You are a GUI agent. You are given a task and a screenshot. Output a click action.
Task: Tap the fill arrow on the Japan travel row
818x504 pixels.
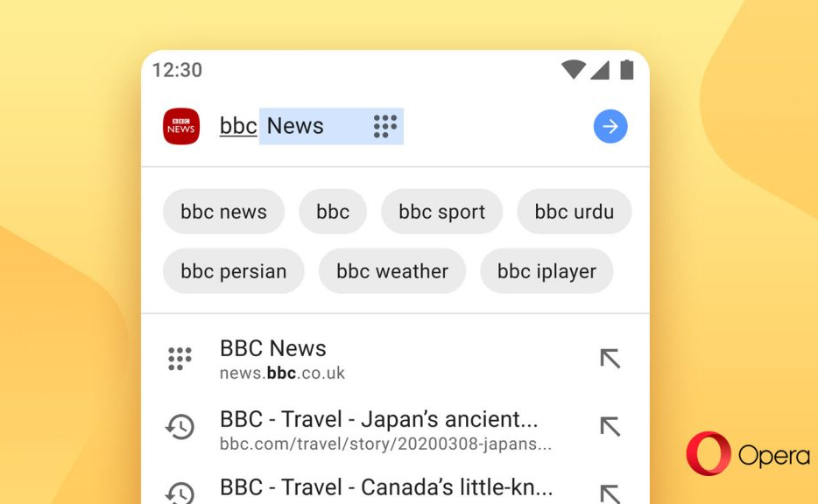click(x=610, y=426)
